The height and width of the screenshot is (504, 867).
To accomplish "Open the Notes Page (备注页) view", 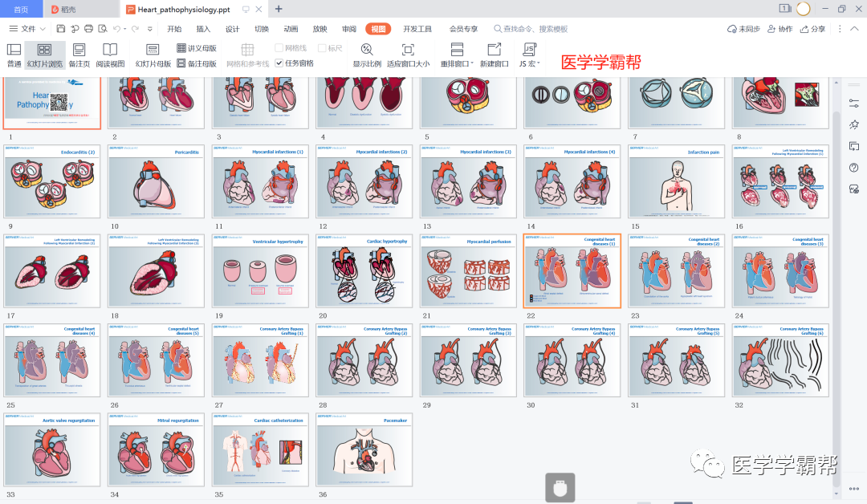I will pyautogui.click(x=79, y=55).
